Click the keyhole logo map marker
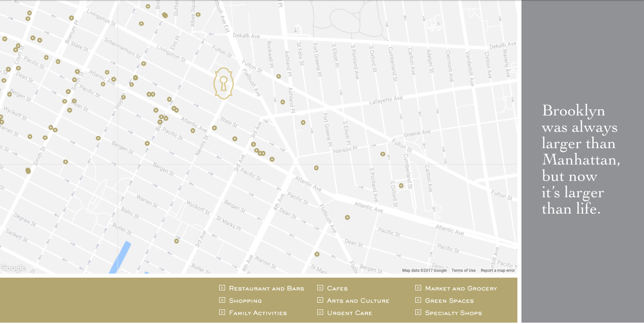The image size is (644, 324). click(223, 83)
